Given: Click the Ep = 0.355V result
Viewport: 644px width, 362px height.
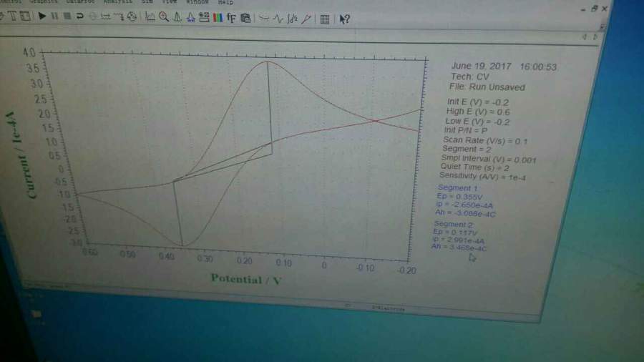Looking at the screenshot, I should (x=459, y=197).
